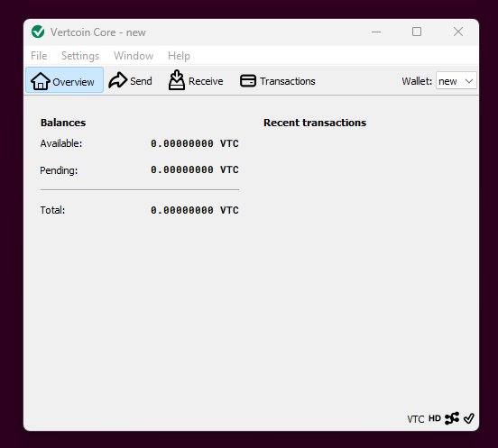Image resolution: width=498 pixels, height=448 pixels.
Task: Open the Receive tab
Action: point(196,80)
